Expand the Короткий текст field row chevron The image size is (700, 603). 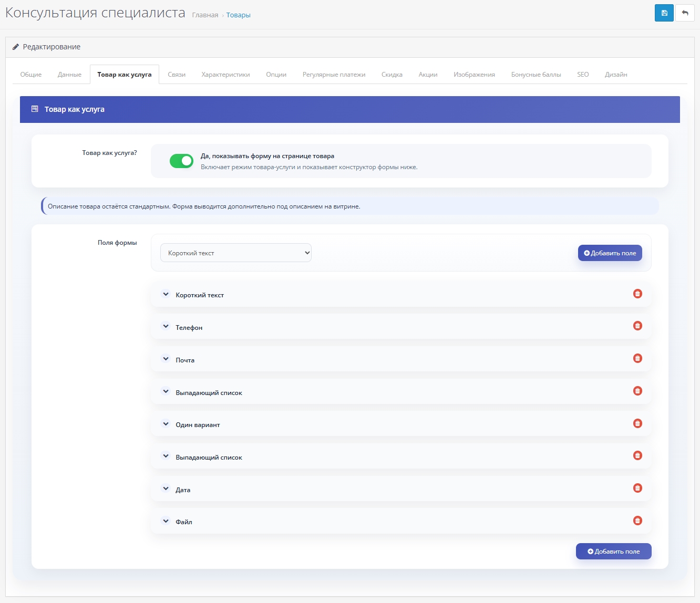(x=166, y=294)
